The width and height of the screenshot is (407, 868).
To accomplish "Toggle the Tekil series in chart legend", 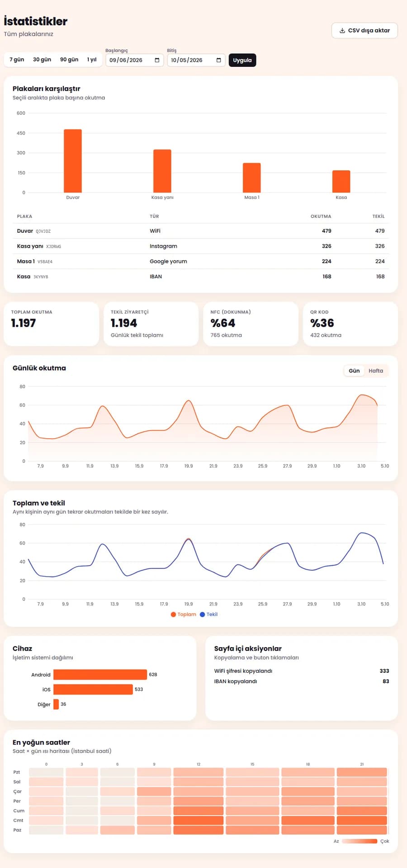I will tap(209, 615).
